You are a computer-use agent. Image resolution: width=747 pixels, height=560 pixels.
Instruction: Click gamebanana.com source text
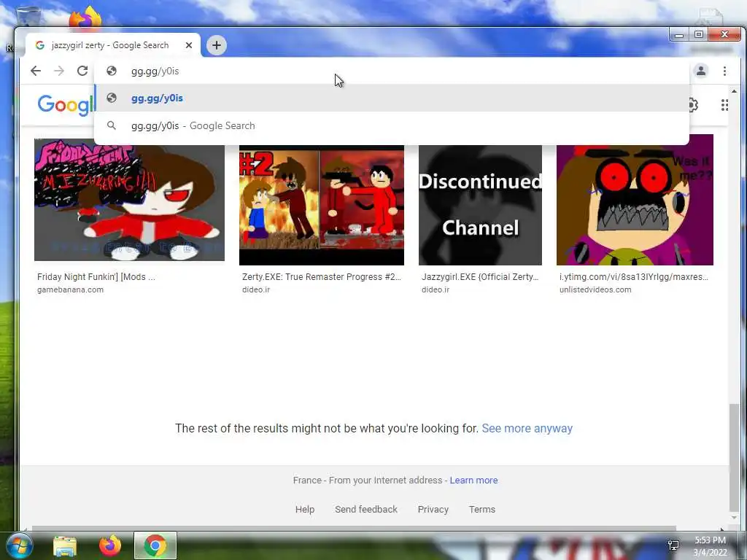pos(70,289)
